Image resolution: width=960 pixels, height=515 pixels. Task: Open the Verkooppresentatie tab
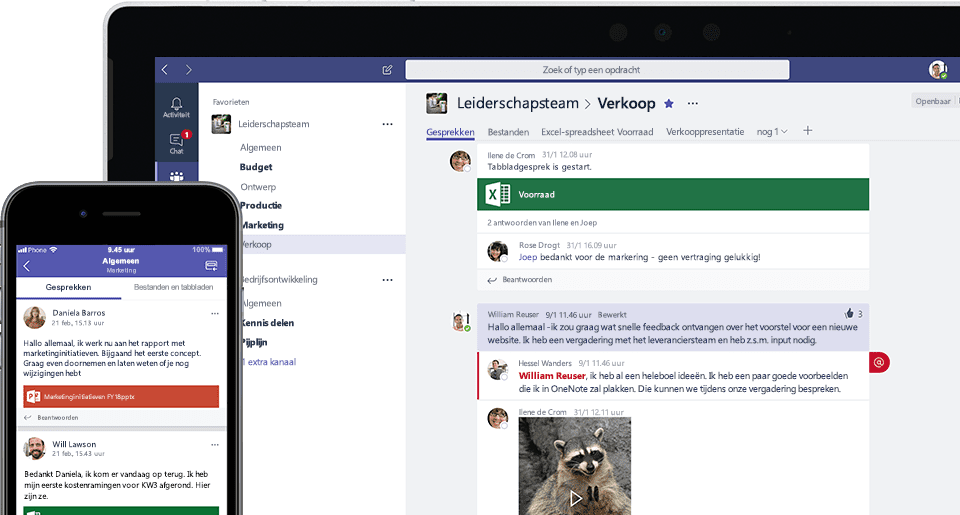point(705,132)
